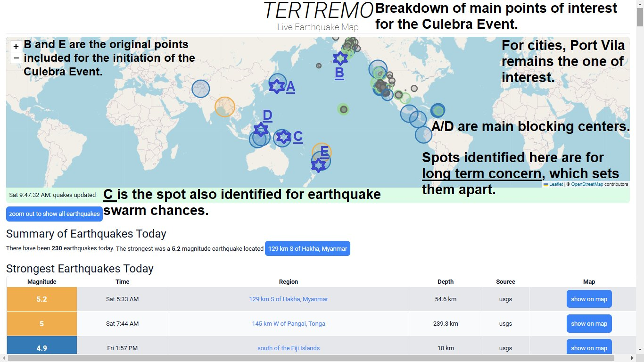The image size is (644, 362).
Task: Click the gray earthquake dot in eastern United States
Action: click(x=414, y=88)
